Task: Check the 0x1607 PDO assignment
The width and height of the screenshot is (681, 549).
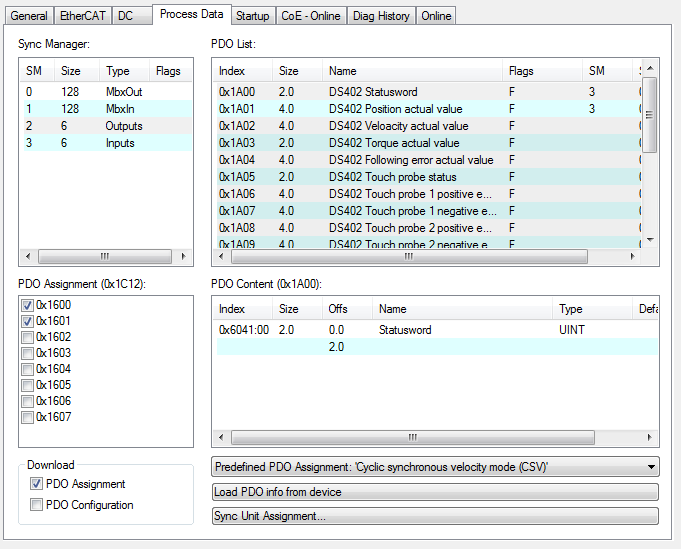Action: tap(27, 417)
